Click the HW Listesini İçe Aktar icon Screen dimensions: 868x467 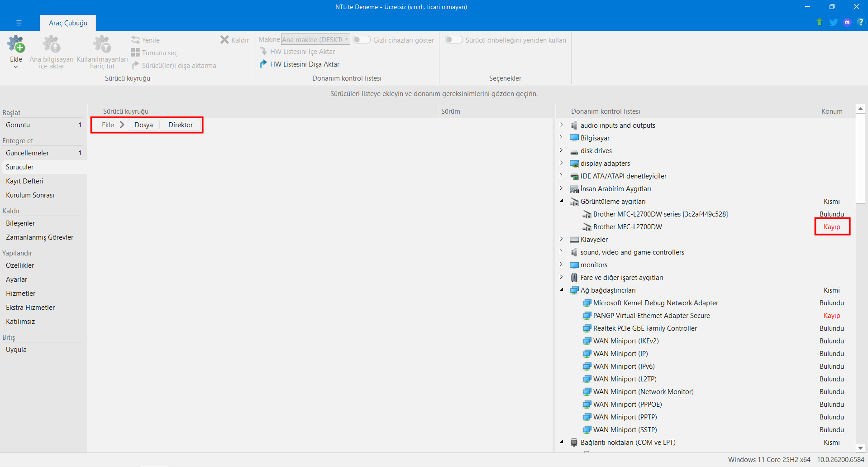[263, 51]
